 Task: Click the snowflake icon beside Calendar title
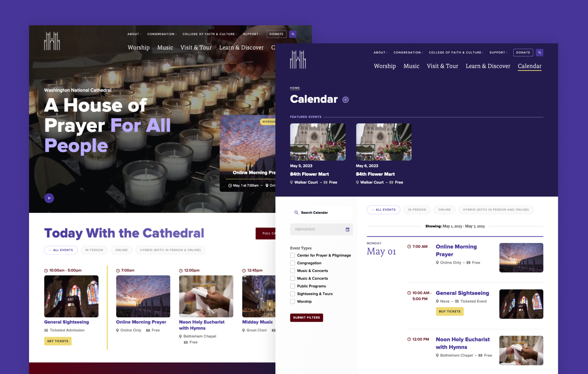pos(346,100)
